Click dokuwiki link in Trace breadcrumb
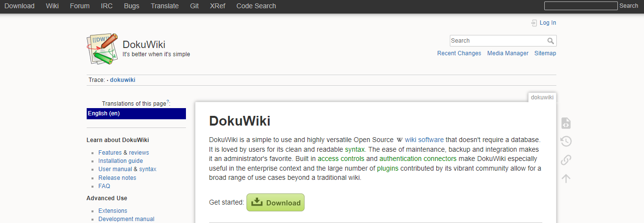The width and height of the screenshot is (644, 223). tap(123, 80)
